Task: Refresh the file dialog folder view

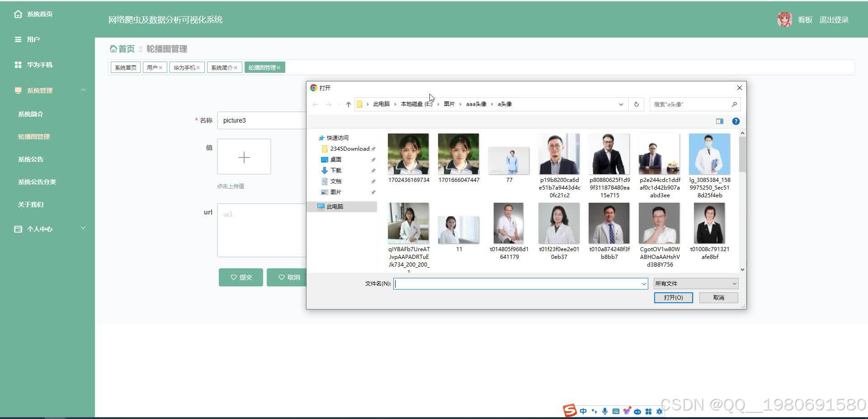Action: point(636,104)
